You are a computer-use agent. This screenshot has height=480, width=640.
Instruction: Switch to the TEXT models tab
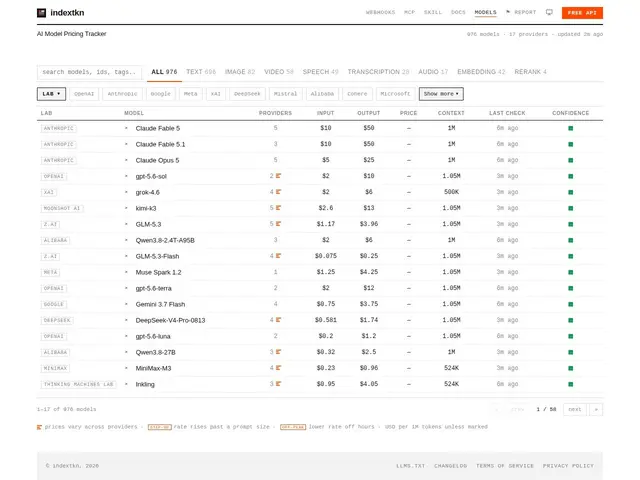[201, 72]
